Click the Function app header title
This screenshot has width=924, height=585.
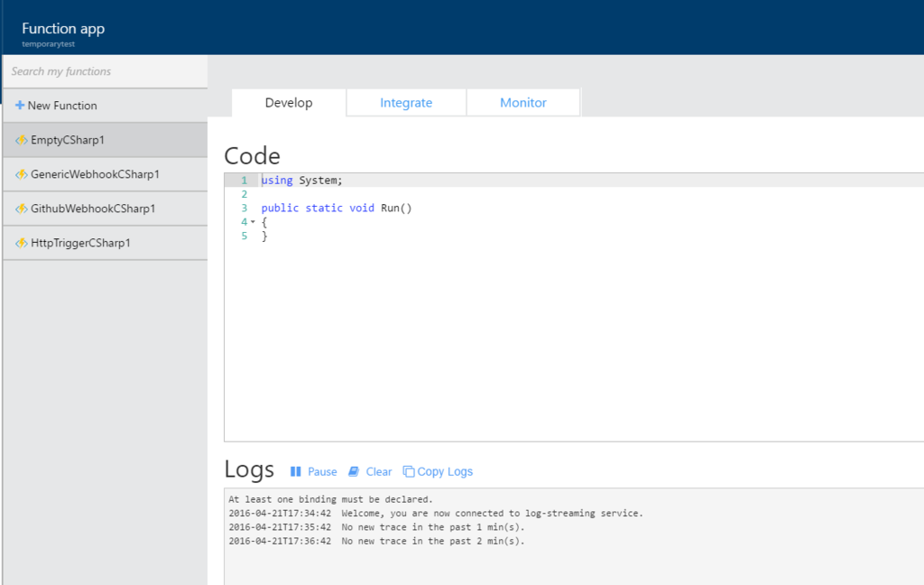pyautogui.click(x=62, y=28)
